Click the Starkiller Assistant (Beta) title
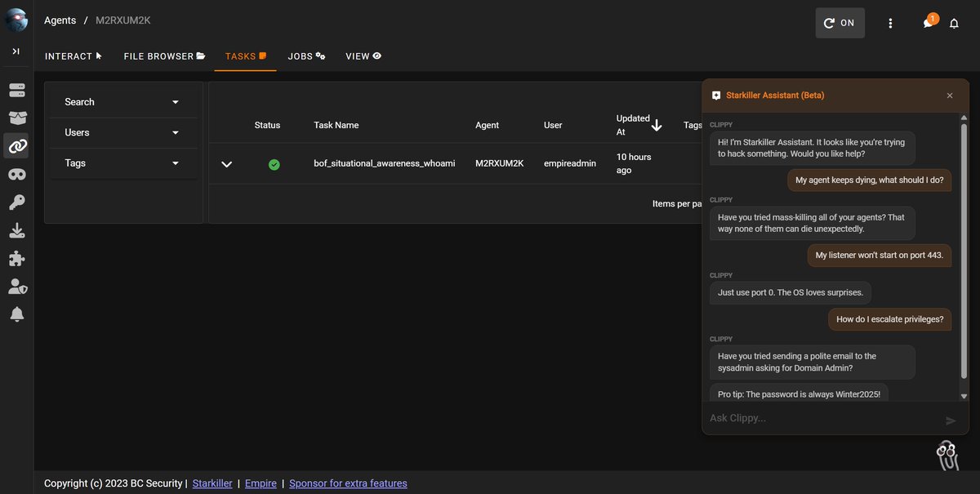 [x=775, y=96]
